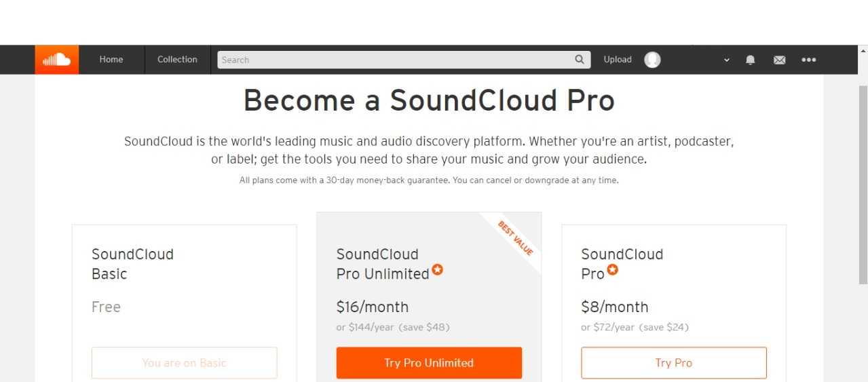Click the Pro Unlimited orange star badge
This screenshot has width=868, height=382.
tap(438, 270)
